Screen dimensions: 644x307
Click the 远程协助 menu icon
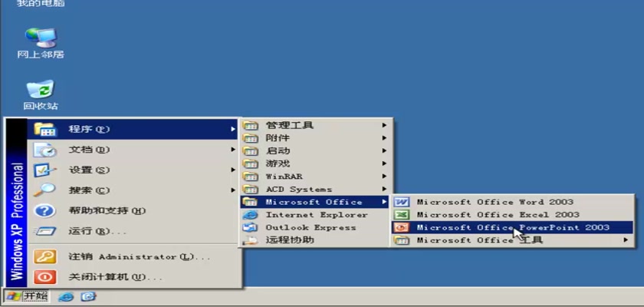[250, 240]
